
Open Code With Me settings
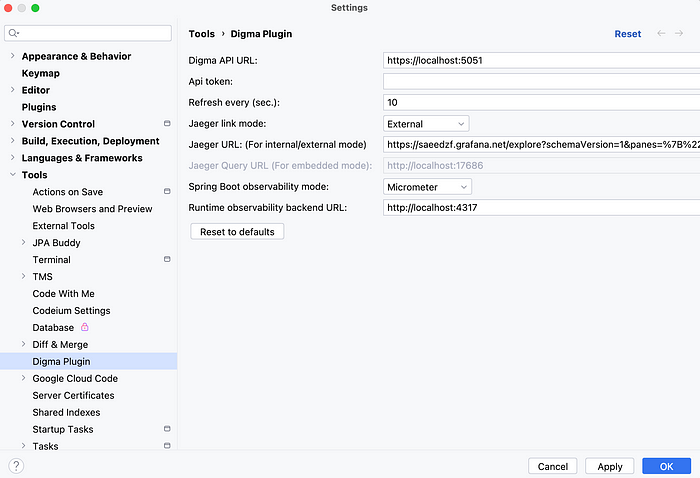[63, 294]
